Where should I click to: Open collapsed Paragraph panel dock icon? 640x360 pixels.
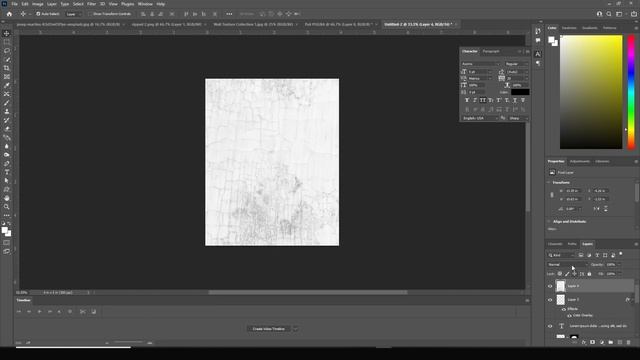click(x=538, y=64)
